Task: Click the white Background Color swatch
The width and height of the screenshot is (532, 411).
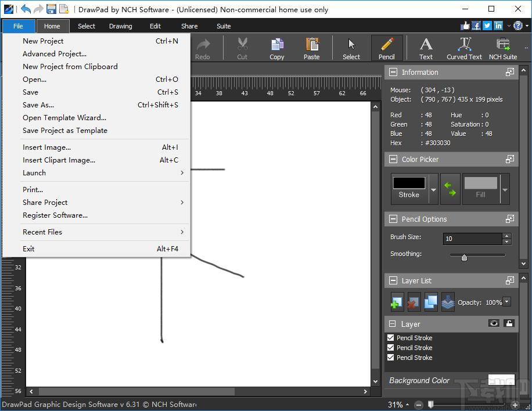Action: 501,380
